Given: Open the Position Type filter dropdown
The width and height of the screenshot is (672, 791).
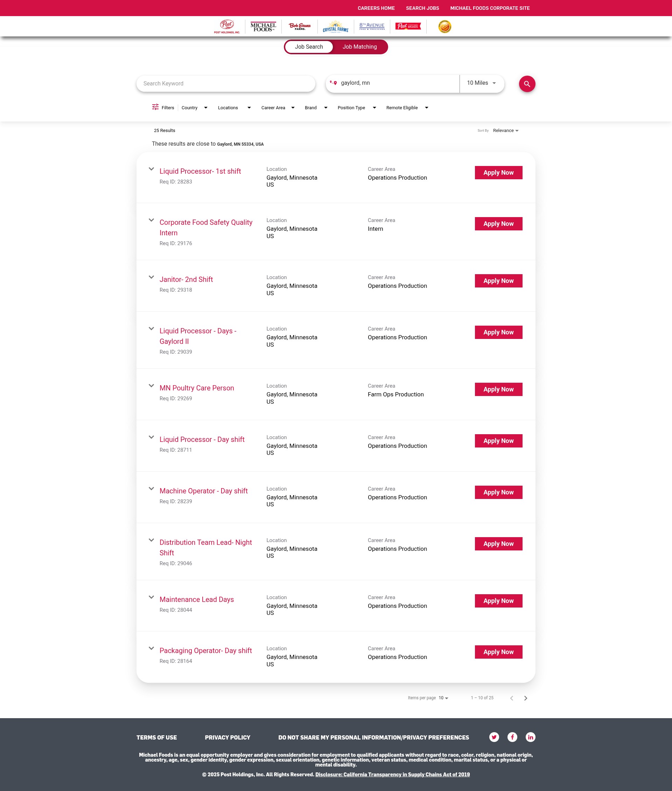Looking at the screenshot, I should click(357, 108).
